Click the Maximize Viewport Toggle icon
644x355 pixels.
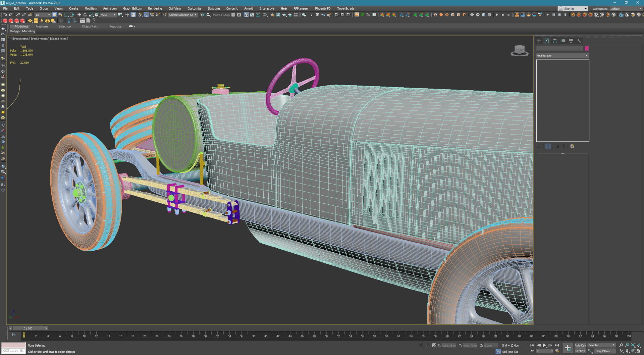tap(639, 351)
